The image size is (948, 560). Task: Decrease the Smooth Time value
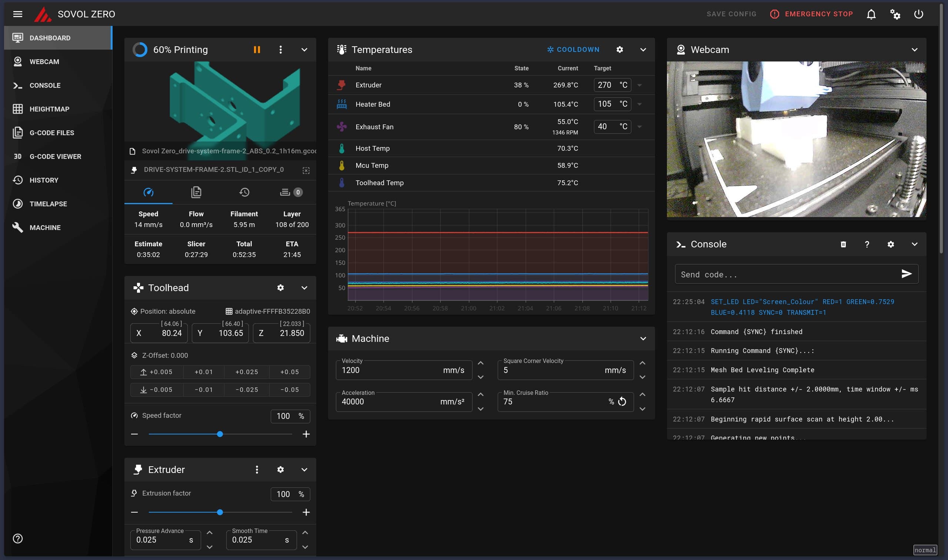click(x=305, y=547)
